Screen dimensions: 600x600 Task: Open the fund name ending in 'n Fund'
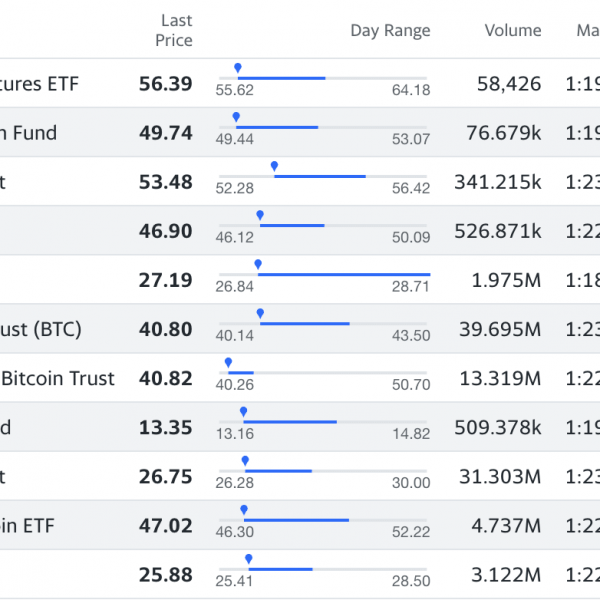pos(28,133)
